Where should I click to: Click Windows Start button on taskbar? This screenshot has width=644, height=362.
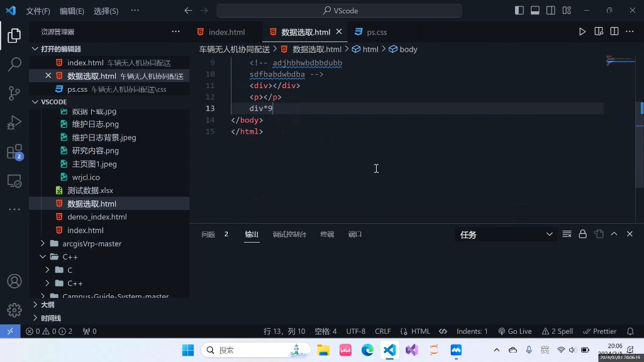pyautogui.click(x=188, y=350)
